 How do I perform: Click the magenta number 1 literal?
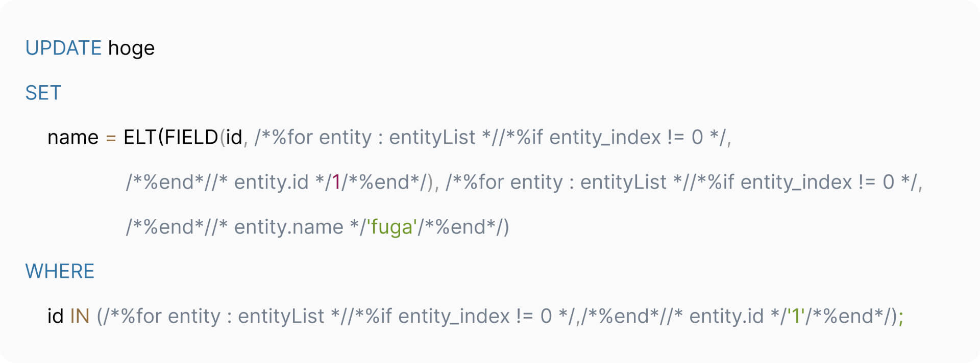pyautogui.click(x=336, y=182)
